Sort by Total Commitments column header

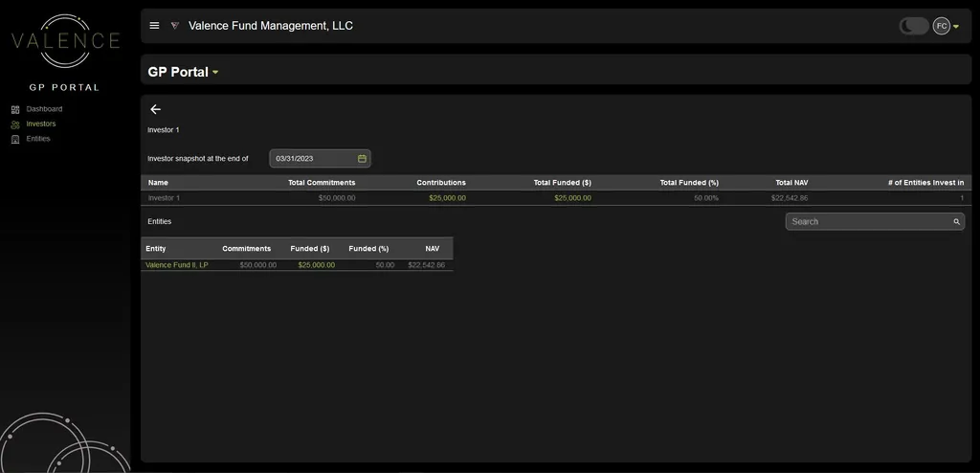tap(322, 183)
